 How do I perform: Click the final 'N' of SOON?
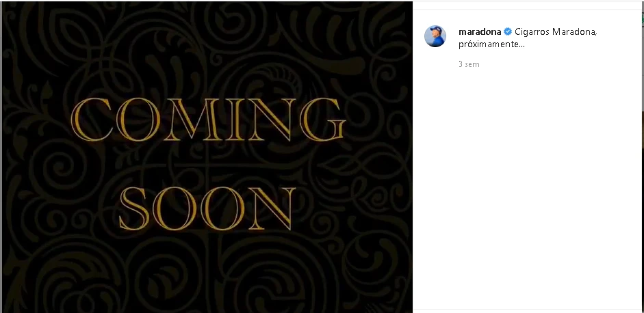273,209
